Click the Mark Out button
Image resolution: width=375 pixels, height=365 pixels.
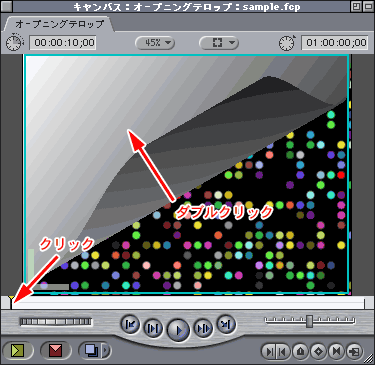[x=283, y=351]
